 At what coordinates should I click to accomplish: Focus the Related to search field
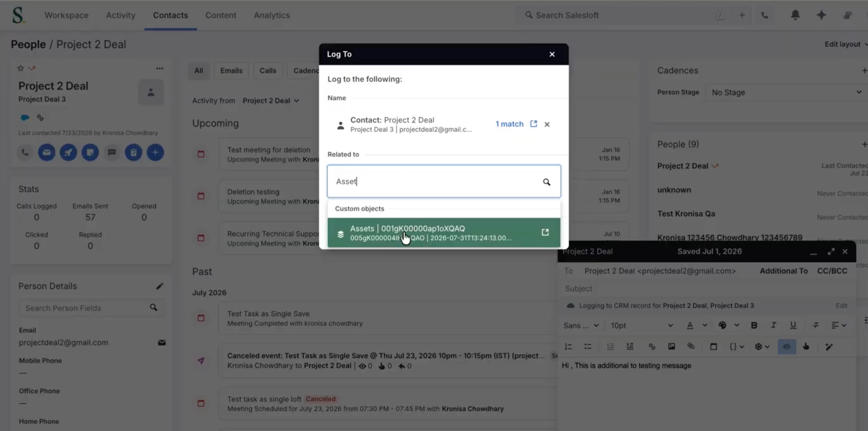click(x=444, y=181)
